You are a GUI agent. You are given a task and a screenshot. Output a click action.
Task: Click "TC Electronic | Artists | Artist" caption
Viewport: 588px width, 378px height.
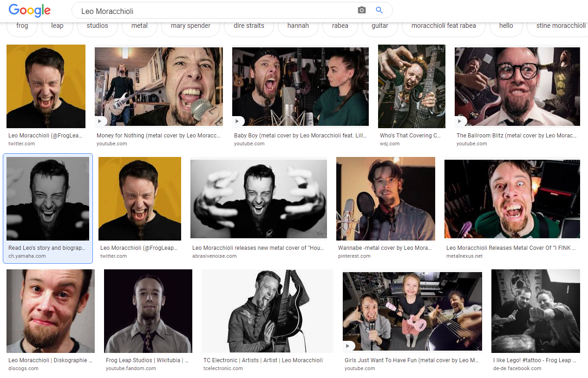pyautogui.click(x=263, y=360)
